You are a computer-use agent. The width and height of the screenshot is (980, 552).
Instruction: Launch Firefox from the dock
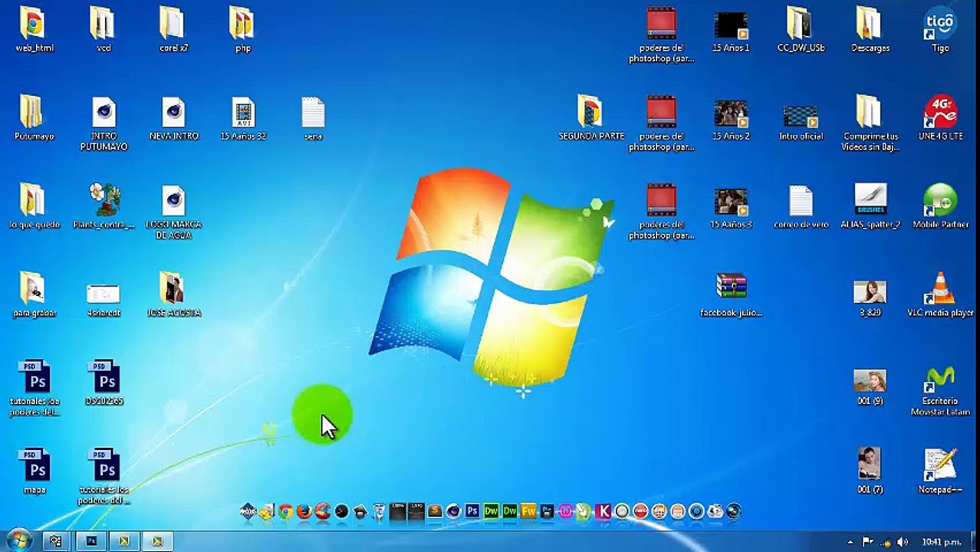coord(304,511)
